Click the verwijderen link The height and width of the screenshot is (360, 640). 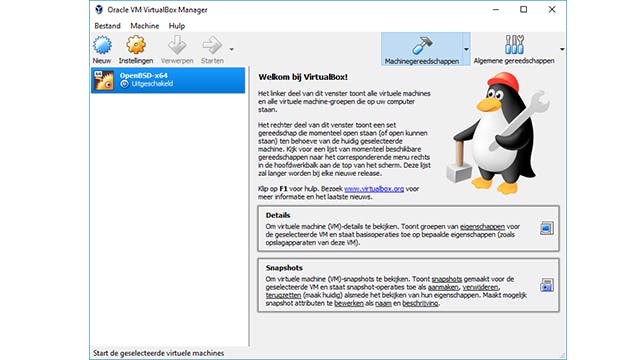pos(480,287)
